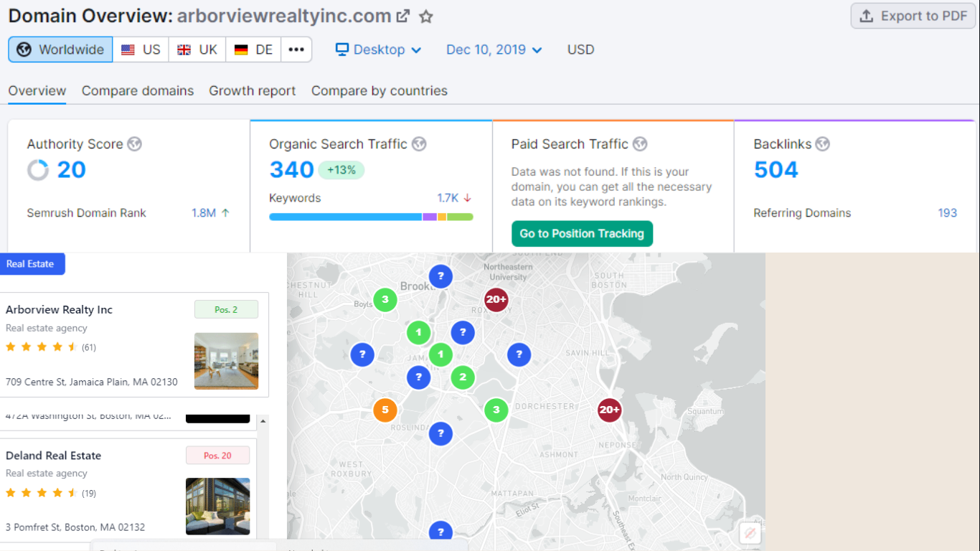Click the Deland Real Estate star rating
Screen dimensions: 980x551
point(42,493)
